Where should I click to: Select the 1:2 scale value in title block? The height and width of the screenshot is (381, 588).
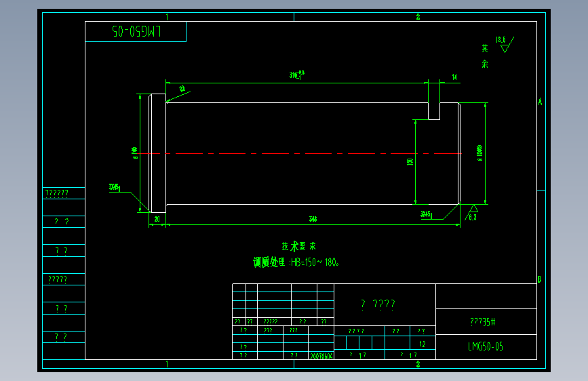(423, 344)
